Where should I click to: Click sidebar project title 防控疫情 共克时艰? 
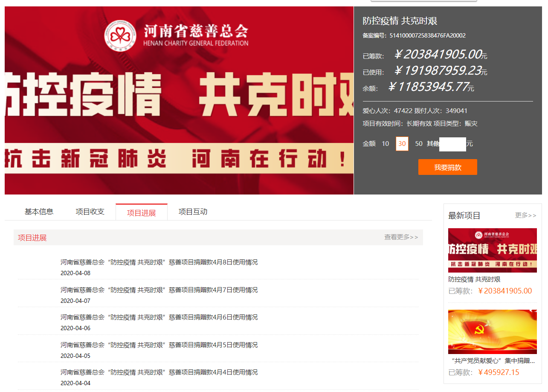474,279
